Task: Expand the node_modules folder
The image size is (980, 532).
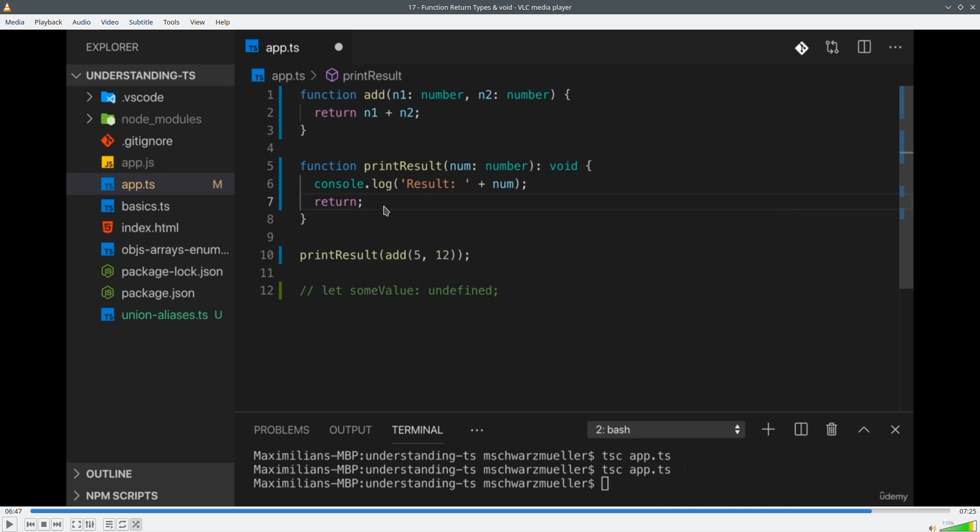Action: tap(151, 119)
